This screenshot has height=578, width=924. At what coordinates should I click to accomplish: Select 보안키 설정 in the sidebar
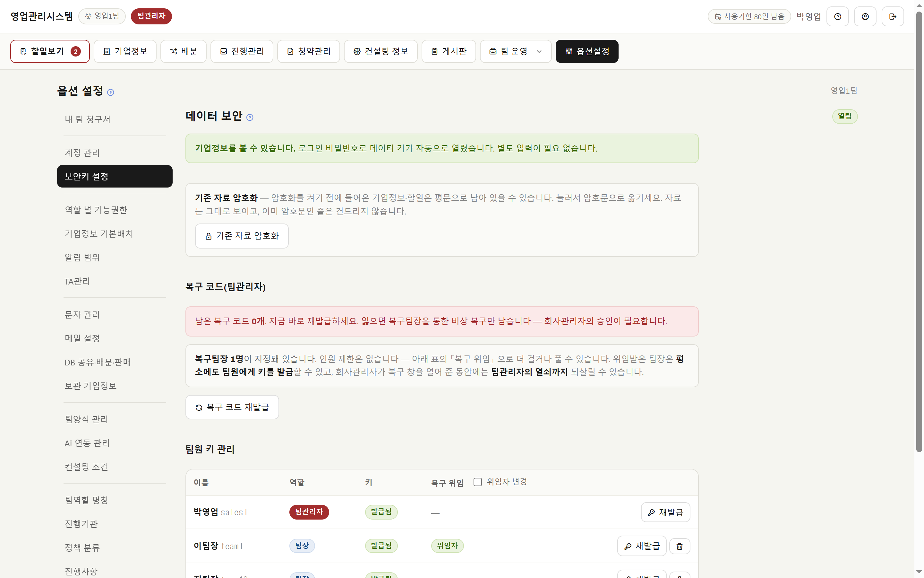115,176
